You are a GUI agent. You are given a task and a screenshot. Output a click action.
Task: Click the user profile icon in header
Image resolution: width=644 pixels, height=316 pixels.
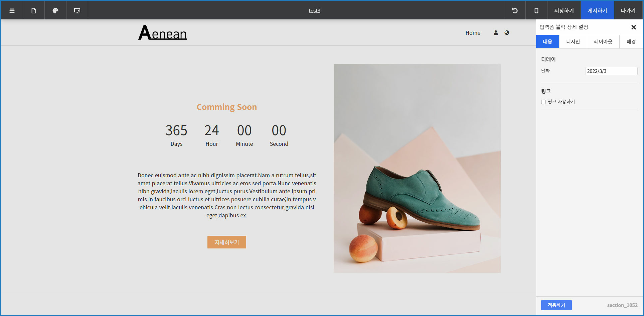496,33
